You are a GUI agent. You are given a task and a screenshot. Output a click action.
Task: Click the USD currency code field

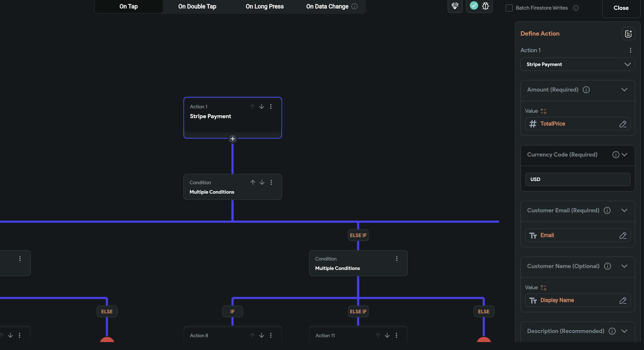pyautogui.click(x=577, y=179)
